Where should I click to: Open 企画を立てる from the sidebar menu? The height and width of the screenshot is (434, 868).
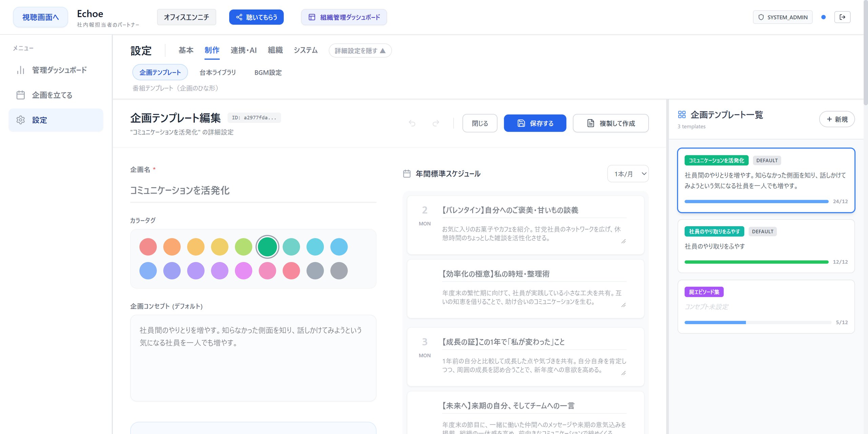point(56,95)
